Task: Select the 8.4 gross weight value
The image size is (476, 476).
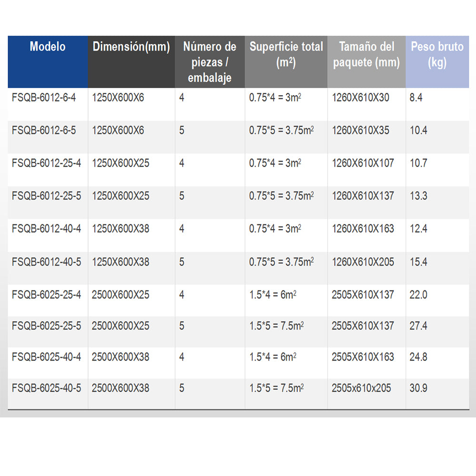Action: [416, 98]
